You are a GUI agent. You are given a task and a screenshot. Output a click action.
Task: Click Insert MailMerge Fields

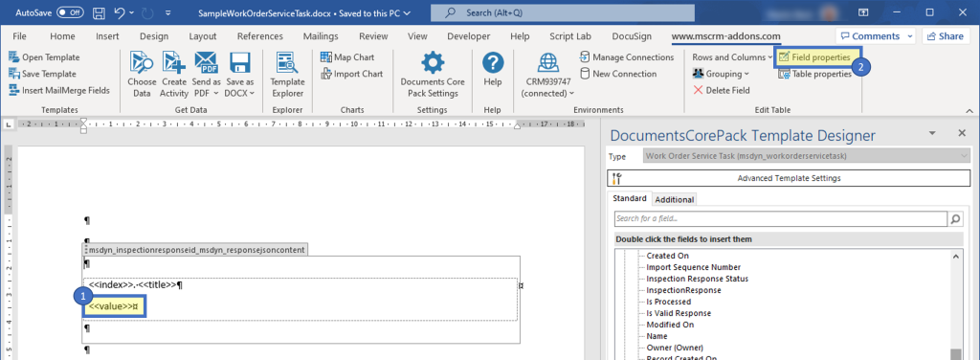pyautogui.click(x=59, y=90)
